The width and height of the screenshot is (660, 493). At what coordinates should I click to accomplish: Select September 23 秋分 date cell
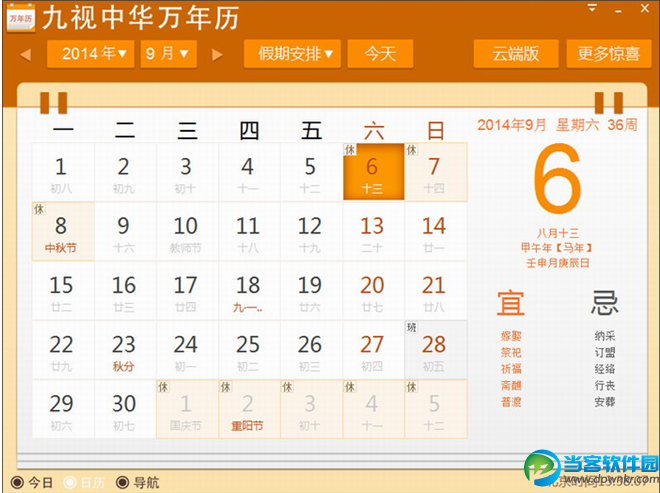coord(125,350)
